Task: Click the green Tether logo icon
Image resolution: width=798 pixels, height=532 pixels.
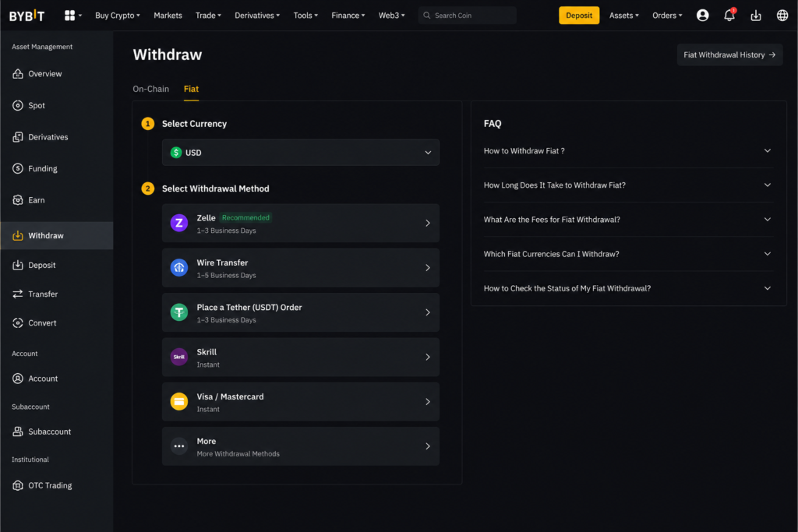Action: [x=179, y=312]
